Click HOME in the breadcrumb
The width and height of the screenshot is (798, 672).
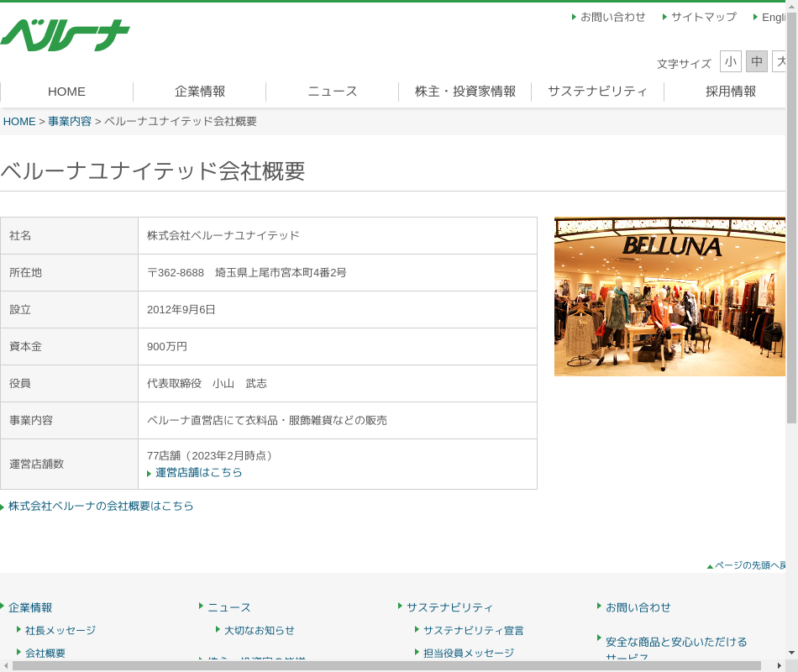[19, 121]
